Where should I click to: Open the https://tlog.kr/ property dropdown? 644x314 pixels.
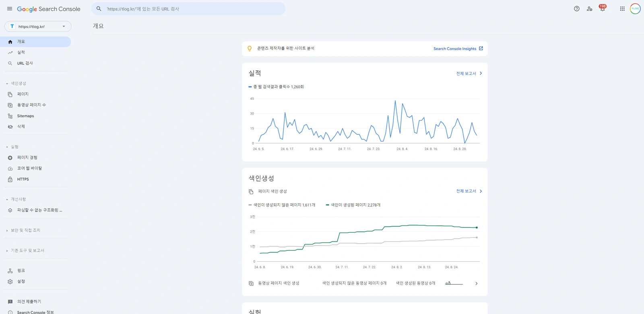click(38, 27)
